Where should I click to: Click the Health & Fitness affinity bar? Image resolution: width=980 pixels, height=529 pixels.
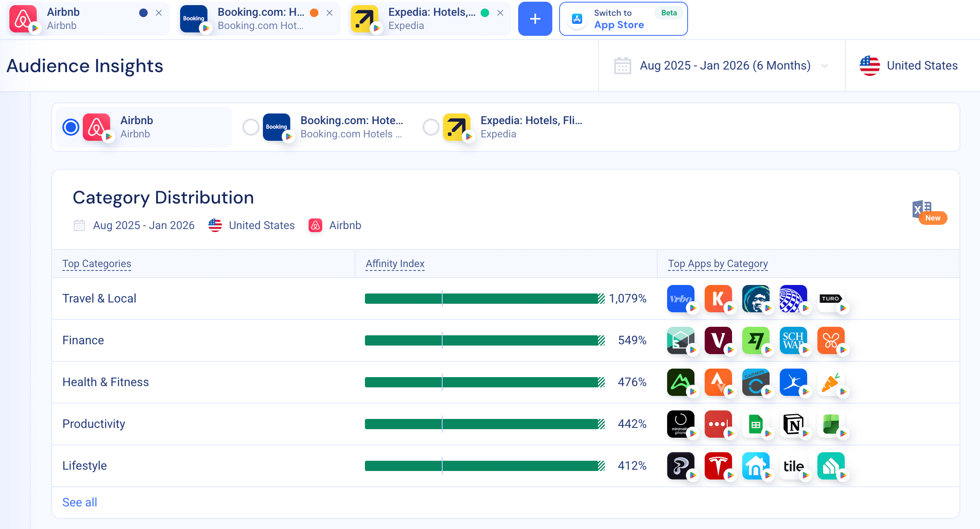485,382
